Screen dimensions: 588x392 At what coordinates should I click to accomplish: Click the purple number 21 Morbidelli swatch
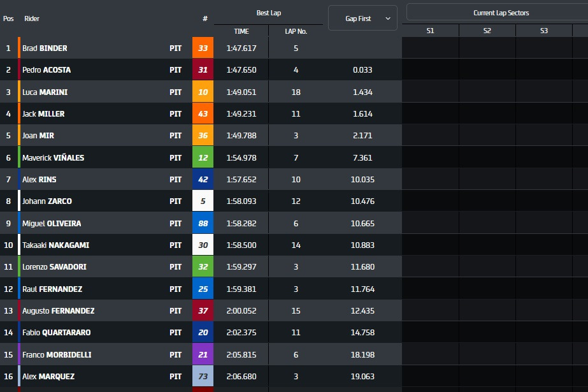[x=203, y=354]
